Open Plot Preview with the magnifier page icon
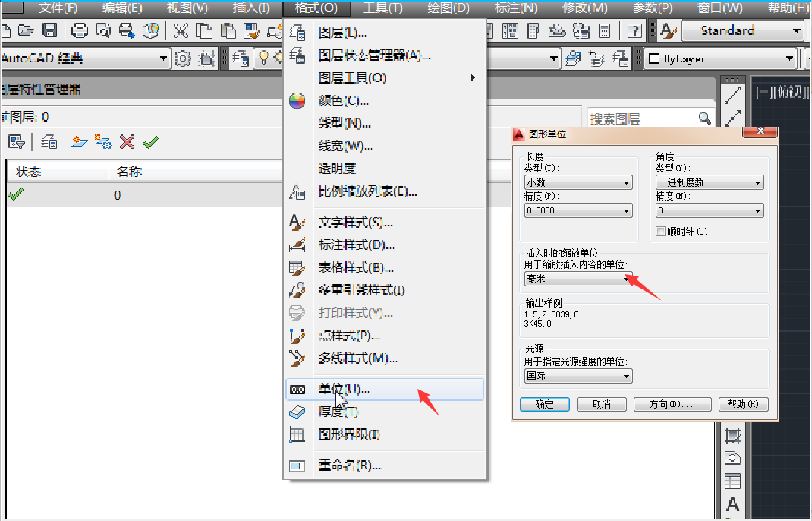 pyautogui.click(x=103, y=30)
